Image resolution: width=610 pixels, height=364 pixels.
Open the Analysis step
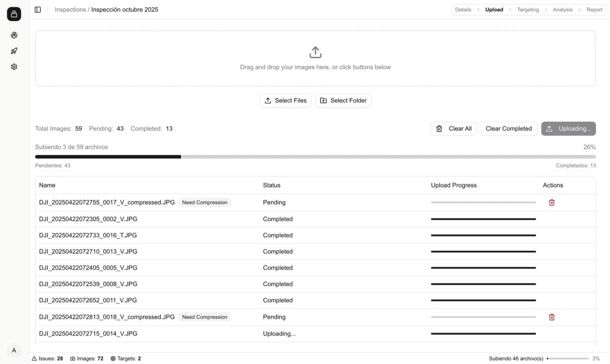pos(562,10)
